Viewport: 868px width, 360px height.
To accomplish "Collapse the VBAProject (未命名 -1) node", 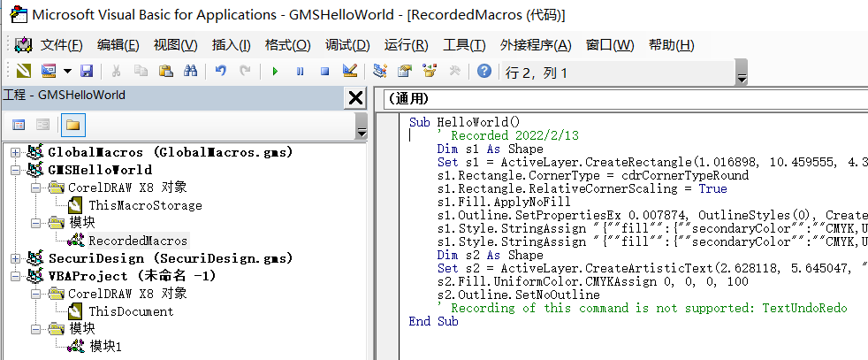I will (15, 276).
